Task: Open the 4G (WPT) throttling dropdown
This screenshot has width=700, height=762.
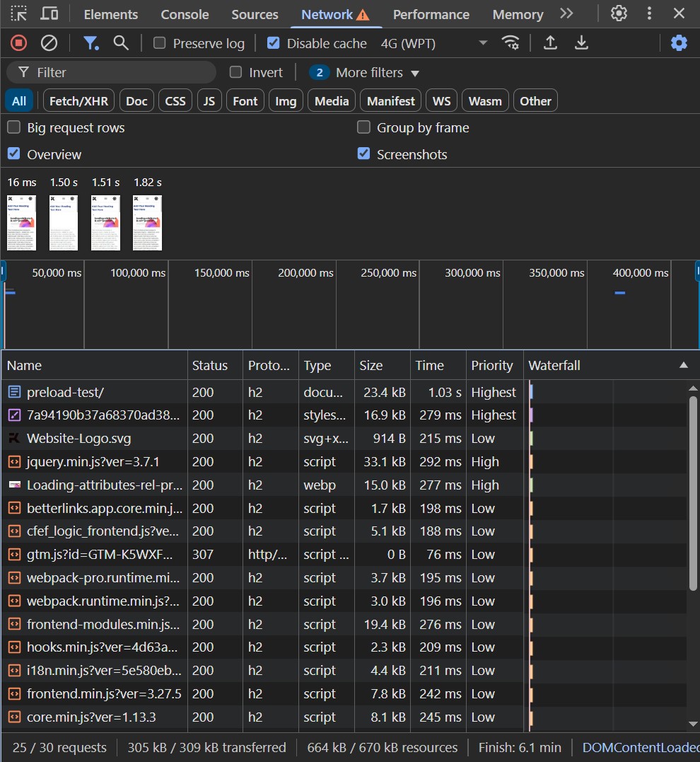Action: pyautogui.click(x=433, y=43)
